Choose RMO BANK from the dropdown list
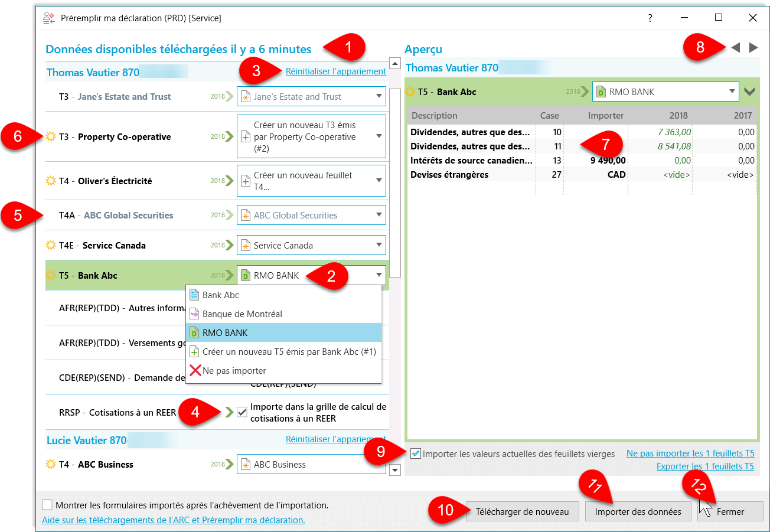Screen dimensions: 770x532 pyautogui.click(x=283, y=332)
